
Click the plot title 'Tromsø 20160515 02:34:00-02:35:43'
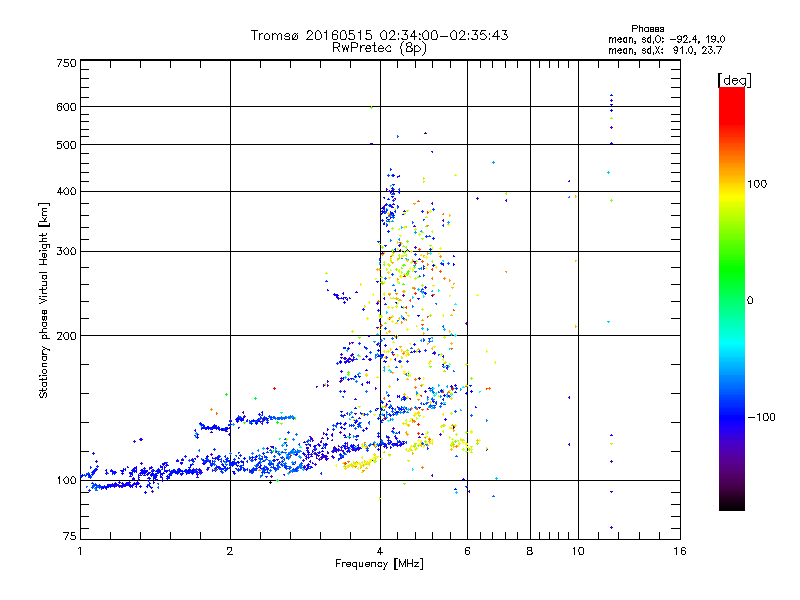tap(379, 35)
